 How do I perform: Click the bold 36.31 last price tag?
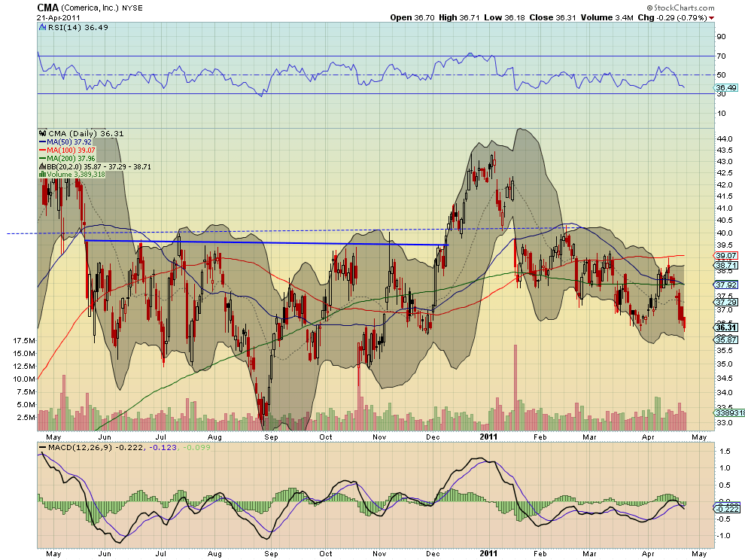coord(726,327)
